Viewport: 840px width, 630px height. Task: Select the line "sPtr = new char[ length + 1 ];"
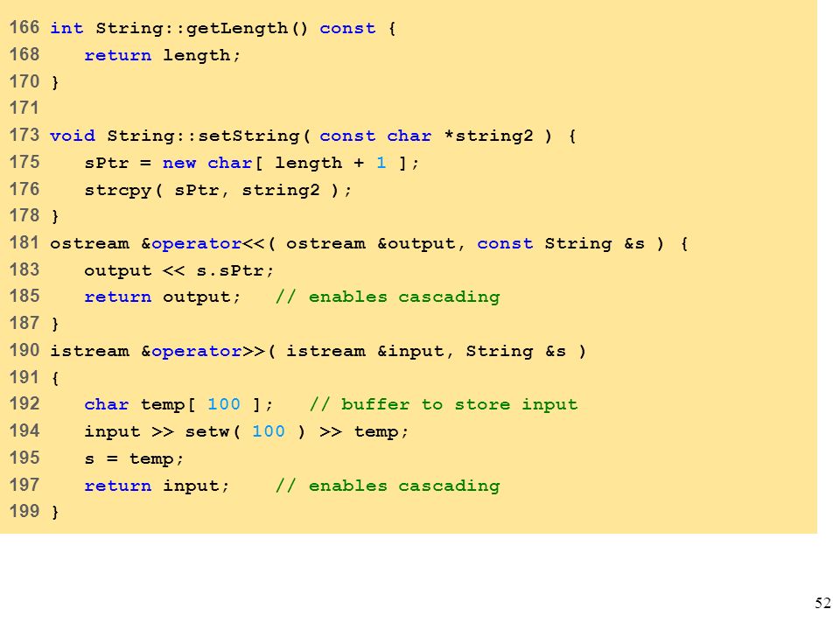[251, 163]
